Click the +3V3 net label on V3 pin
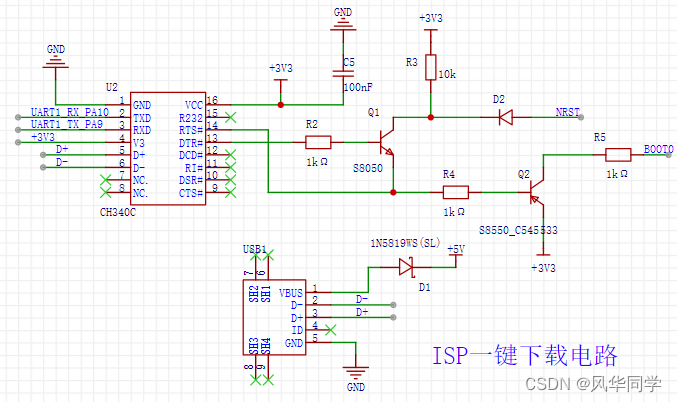The height and width of the screenshot is (402, 677). 43,137
